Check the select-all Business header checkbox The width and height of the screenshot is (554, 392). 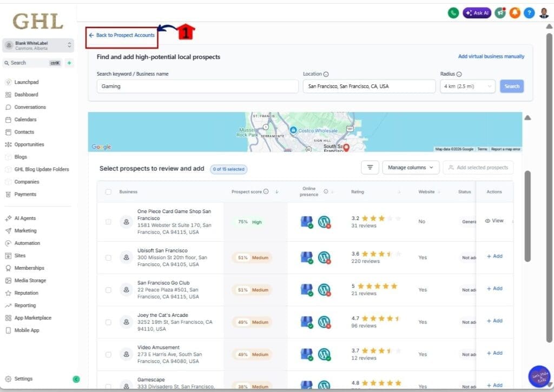108,192
